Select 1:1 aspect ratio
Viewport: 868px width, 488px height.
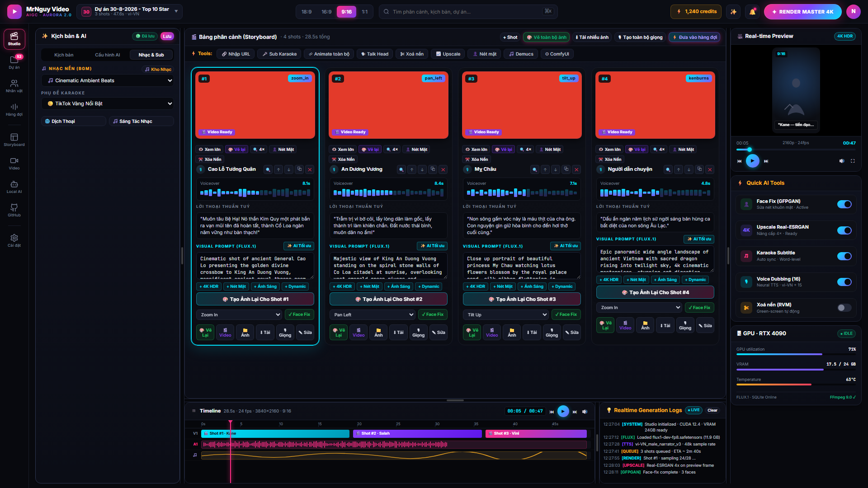(x=365, y=12)
